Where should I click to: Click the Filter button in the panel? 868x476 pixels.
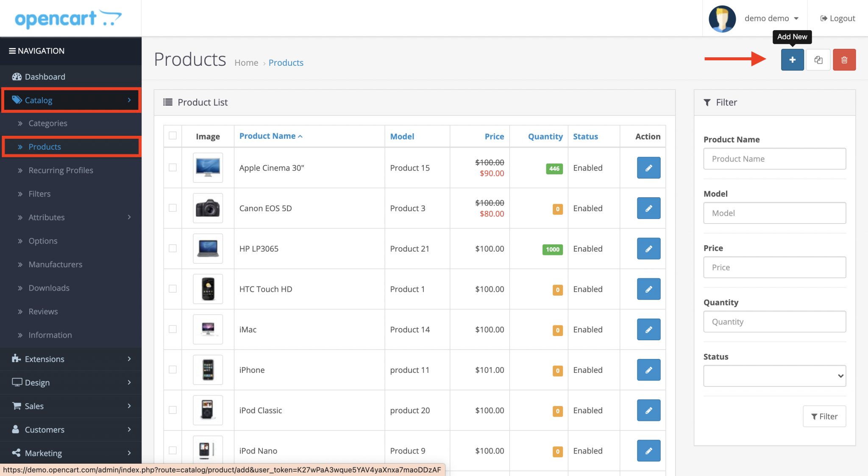824,416
